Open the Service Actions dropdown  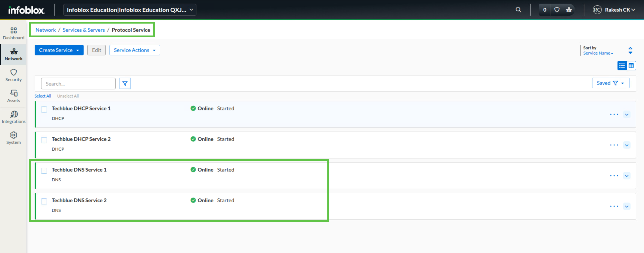pyautogui.click(x=135, y=50)
